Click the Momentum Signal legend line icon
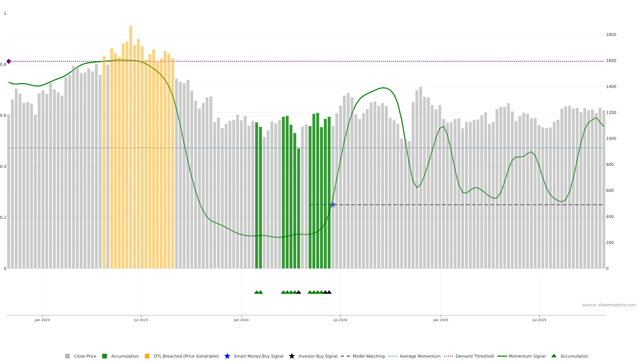644x362 pixels. pos(502,356)
